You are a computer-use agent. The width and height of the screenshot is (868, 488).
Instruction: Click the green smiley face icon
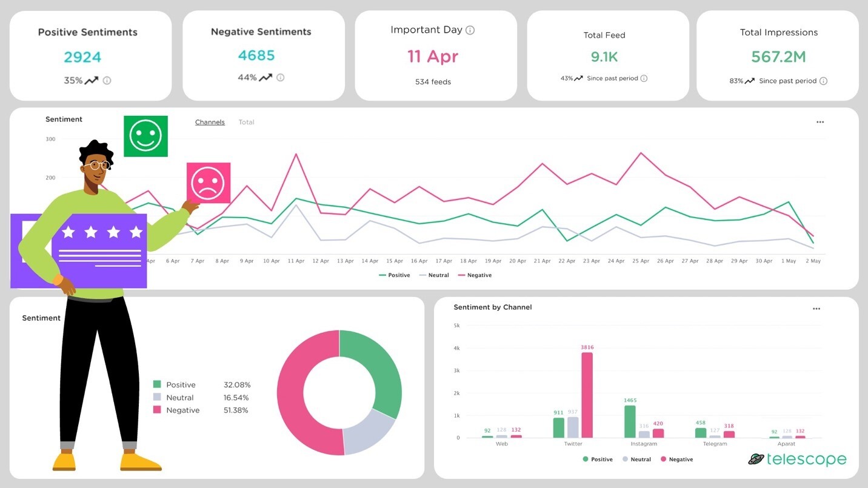point(145,136)
